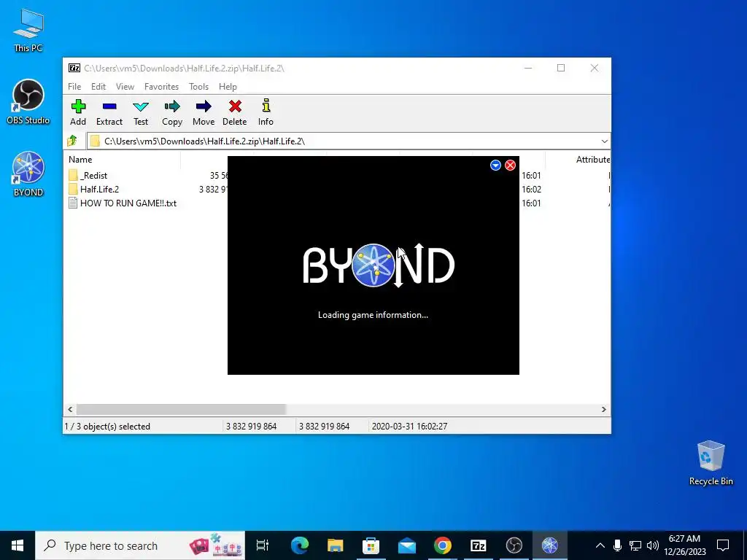Open the Tools menu in 7-Zip

(x=198, y=87)
